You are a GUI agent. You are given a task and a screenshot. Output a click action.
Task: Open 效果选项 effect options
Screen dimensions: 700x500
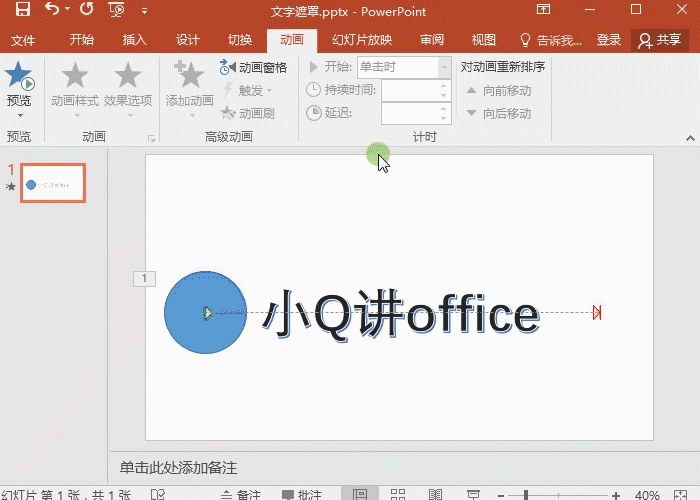(x=128, y=87)
